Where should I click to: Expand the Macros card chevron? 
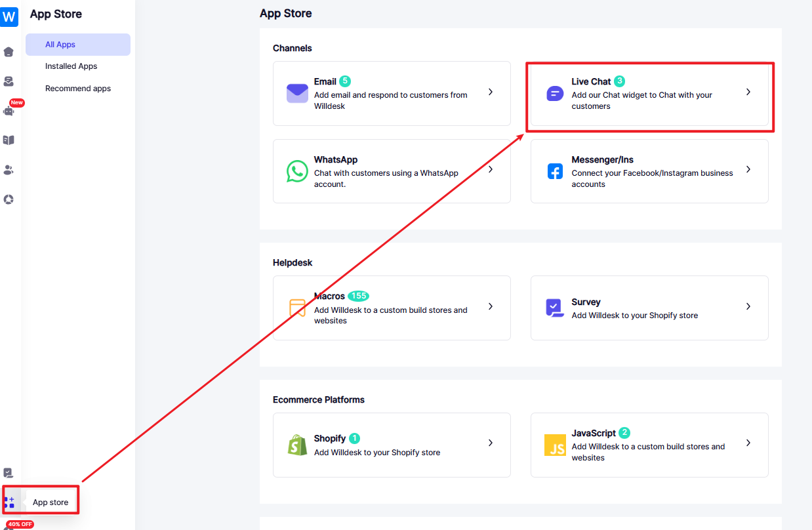coord(491,306)
